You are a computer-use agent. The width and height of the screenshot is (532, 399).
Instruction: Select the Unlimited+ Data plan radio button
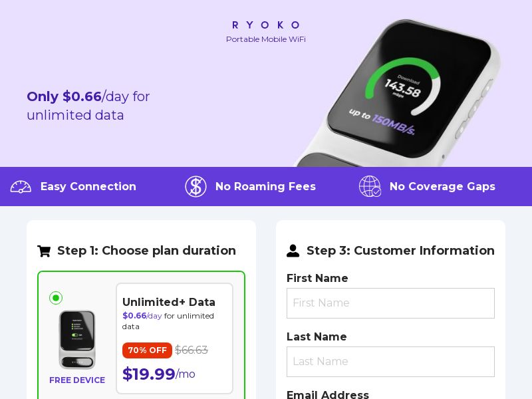point(56,298)
